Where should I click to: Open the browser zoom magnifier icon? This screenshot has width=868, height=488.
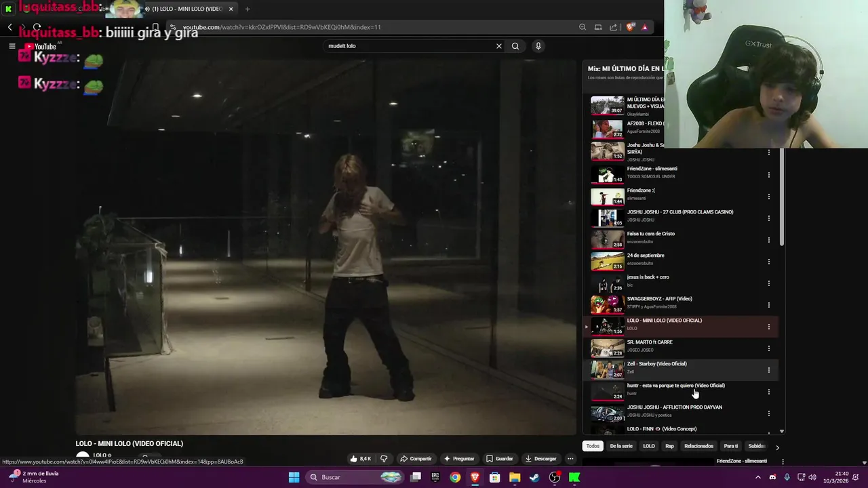pyautogui.click(x=583, y=27)
